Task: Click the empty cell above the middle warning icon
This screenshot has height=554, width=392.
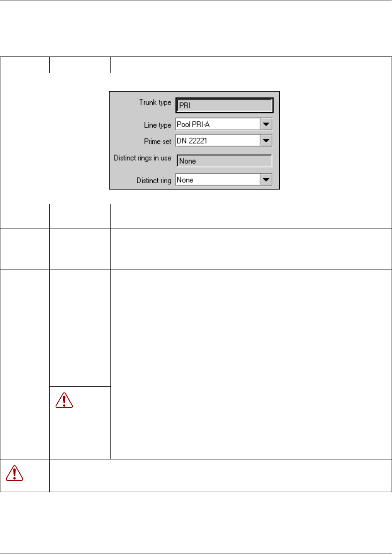Action: point(80,338)
